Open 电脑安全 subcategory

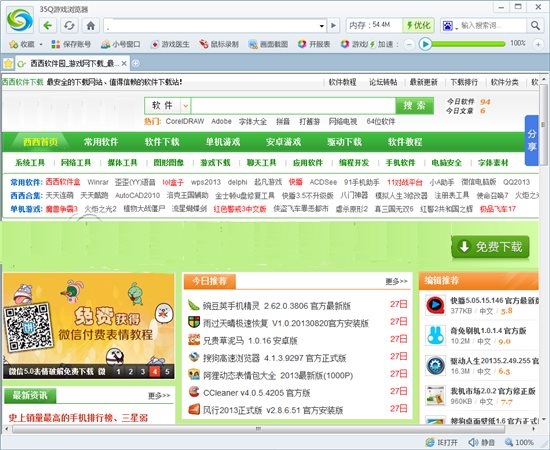(x=447, y=163)
